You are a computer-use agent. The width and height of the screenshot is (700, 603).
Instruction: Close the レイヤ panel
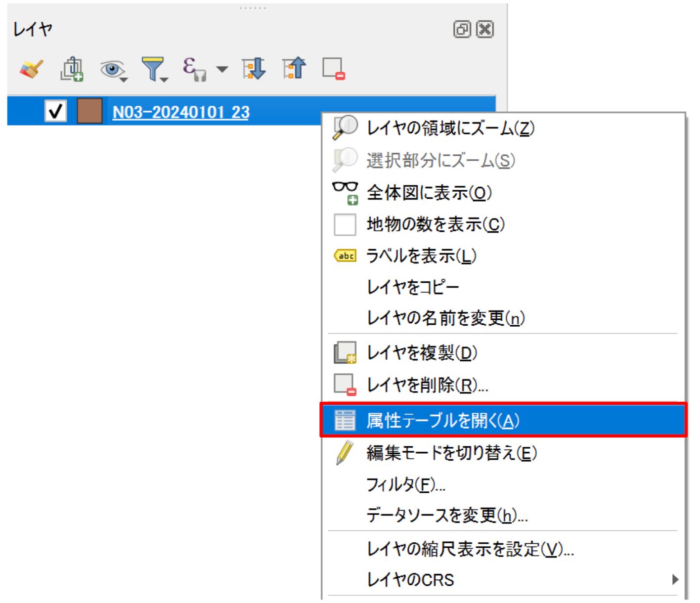coord(485,30)
